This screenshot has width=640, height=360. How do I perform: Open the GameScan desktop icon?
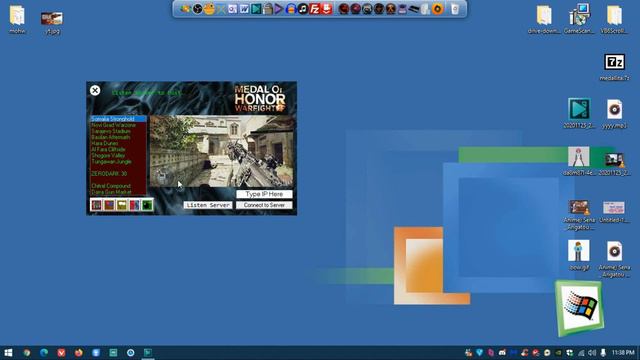579,18
